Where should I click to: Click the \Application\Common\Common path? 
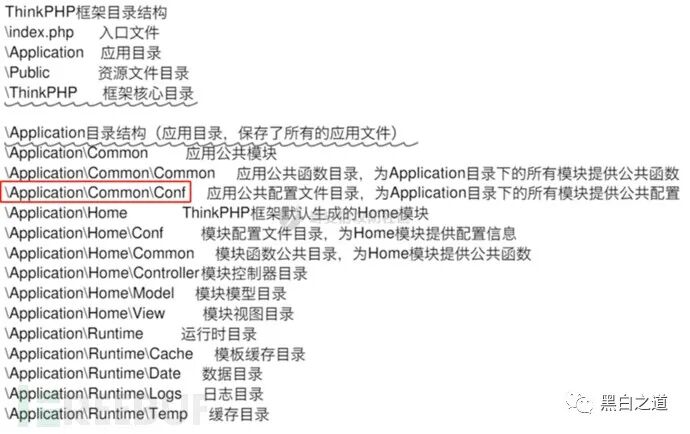tap(110, 173)
